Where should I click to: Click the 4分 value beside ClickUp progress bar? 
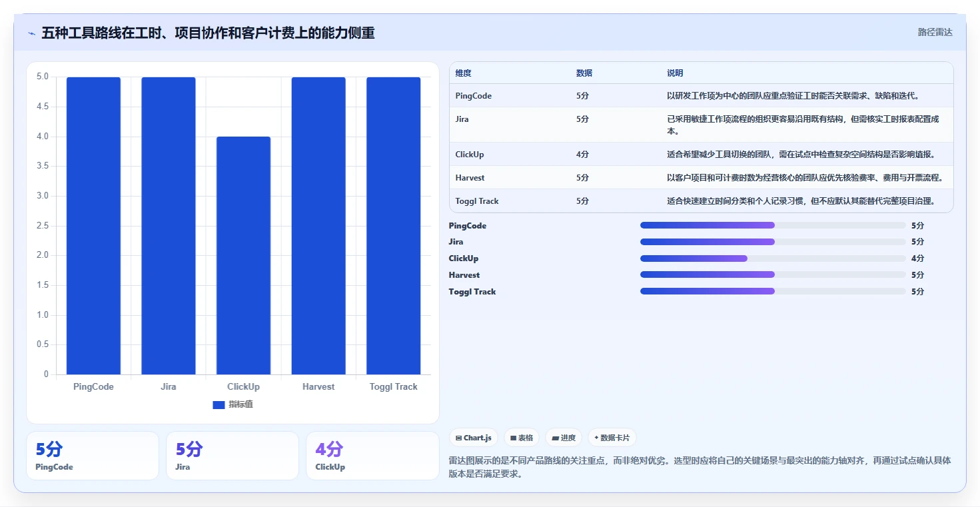click(x=917, y=258)
